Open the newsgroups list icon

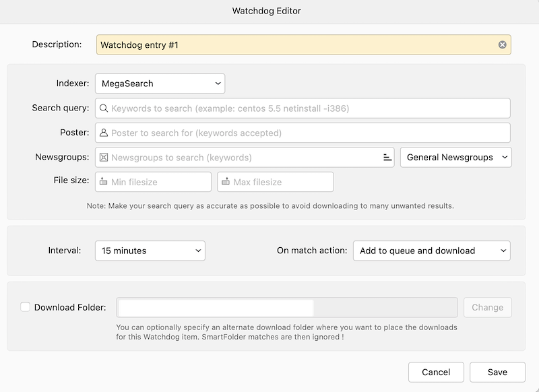[x=387, y=158]
